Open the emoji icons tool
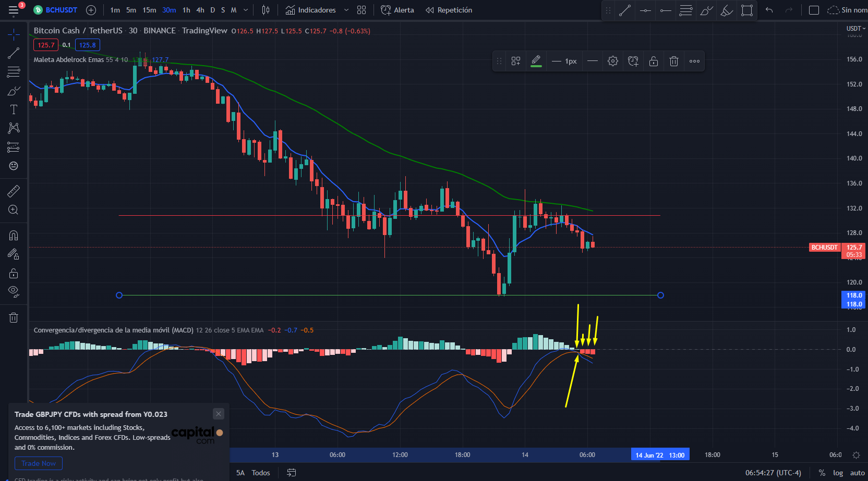The width and height of the screenshot is (868, 481). coord(14,166)
